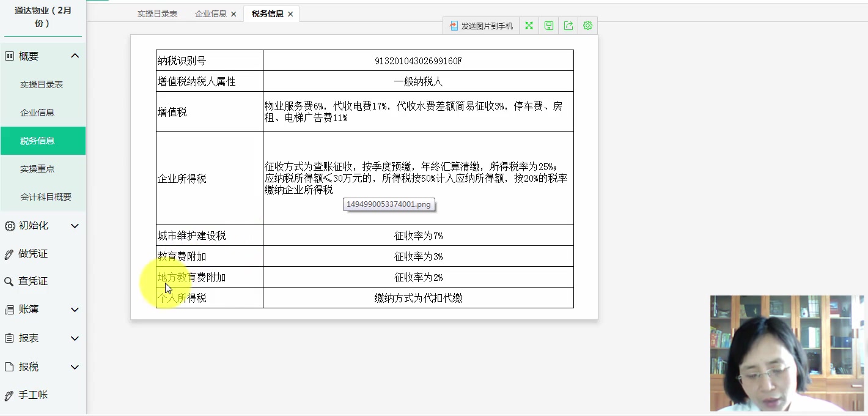Click the png filename tooltip
The height and width of the screenshot is (416, 868).
[x=389, y=204]
